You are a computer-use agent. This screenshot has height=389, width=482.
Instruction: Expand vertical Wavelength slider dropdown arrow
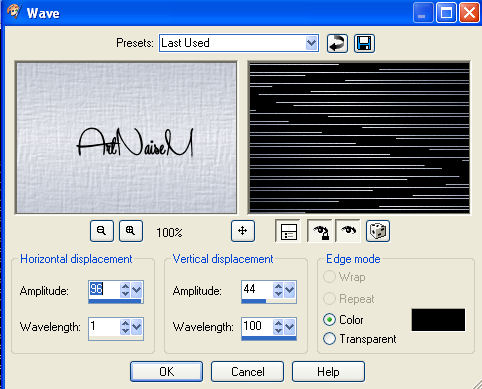[289, 327]
